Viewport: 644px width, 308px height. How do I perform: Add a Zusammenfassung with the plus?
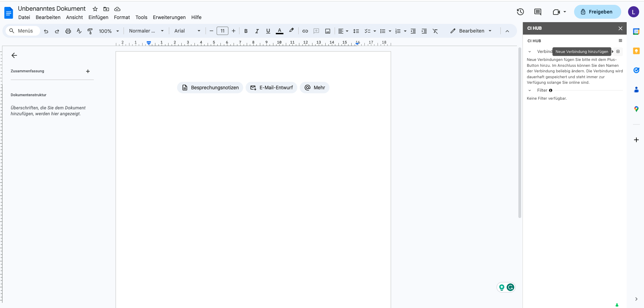click(88, 71)
